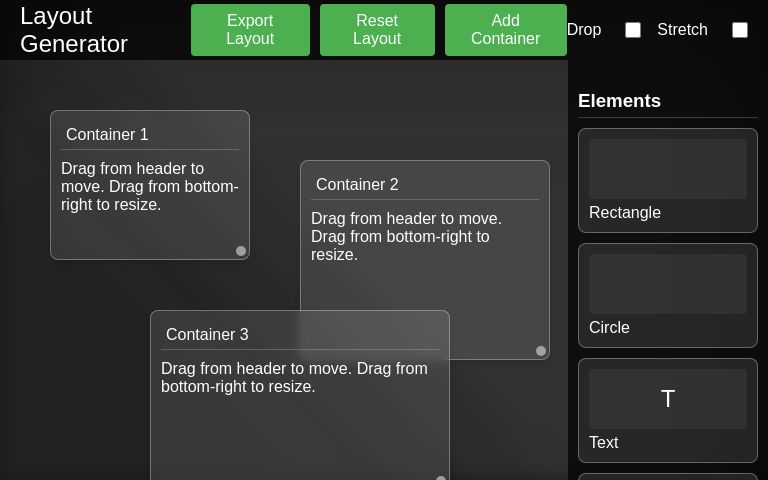
Task: Toggle the Stretch checkbox
Action: [740, 30]
